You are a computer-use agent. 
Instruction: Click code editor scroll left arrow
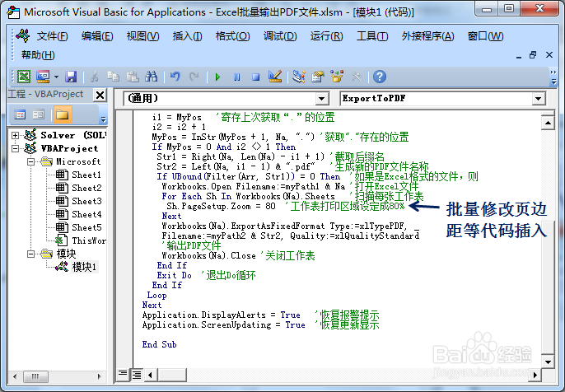[150, 375]
